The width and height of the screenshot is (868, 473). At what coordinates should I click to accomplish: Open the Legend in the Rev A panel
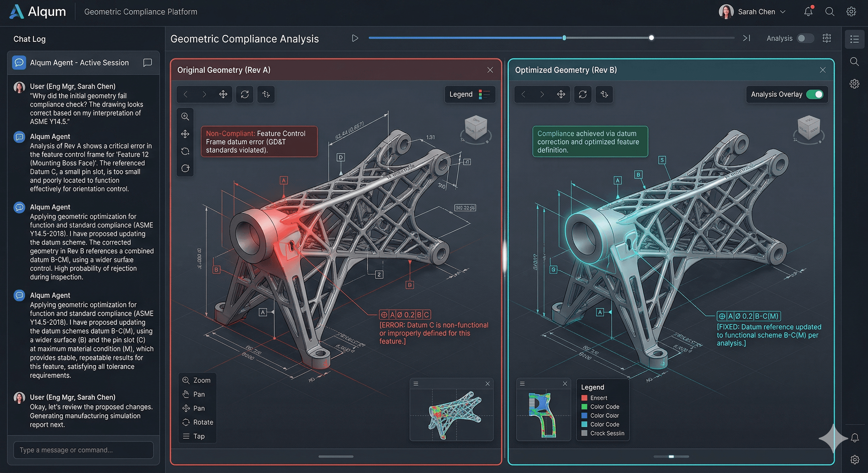[469, 95]
